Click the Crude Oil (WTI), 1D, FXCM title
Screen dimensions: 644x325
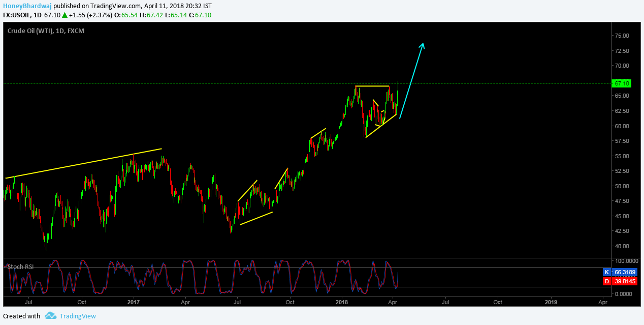coord(46,31)
